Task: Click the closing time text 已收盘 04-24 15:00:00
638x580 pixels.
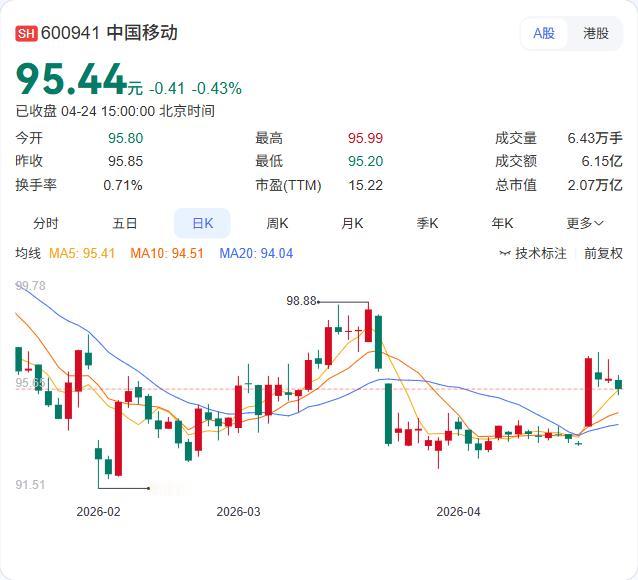Action: pos(85,111)
